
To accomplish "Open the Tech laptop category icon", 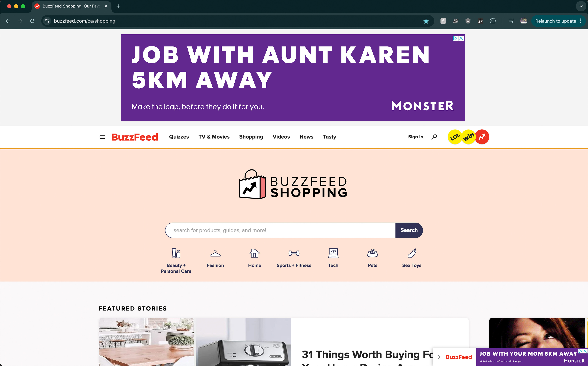I will [333, 253].
